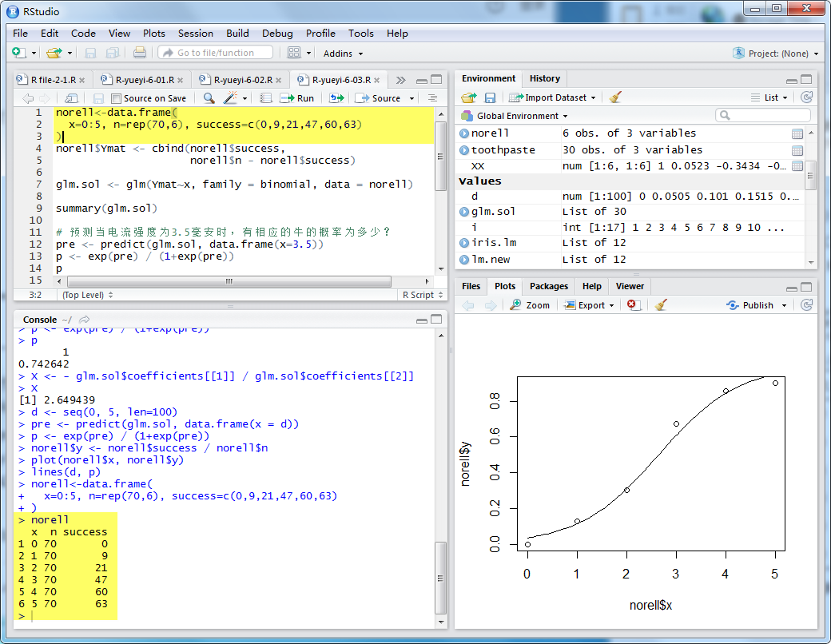Open the Session menu
Image resolution: width=831 pixels, height=644 pixels.
195,34
